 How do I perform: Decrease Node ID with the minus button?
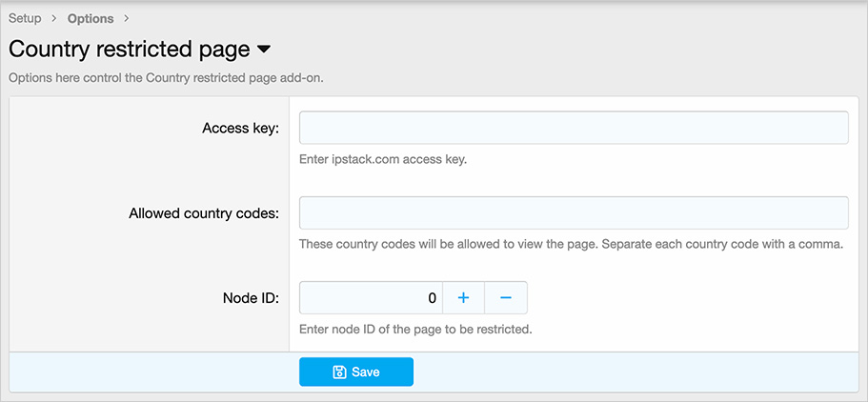(506, 298)
